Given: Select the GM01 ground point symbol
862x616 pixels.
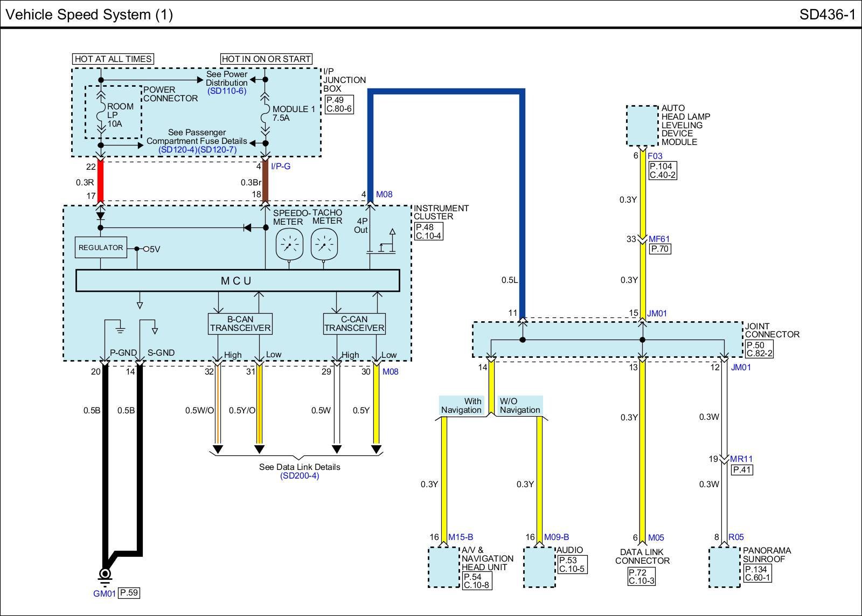Looking at the screenshot, I should tap(105, 573).
